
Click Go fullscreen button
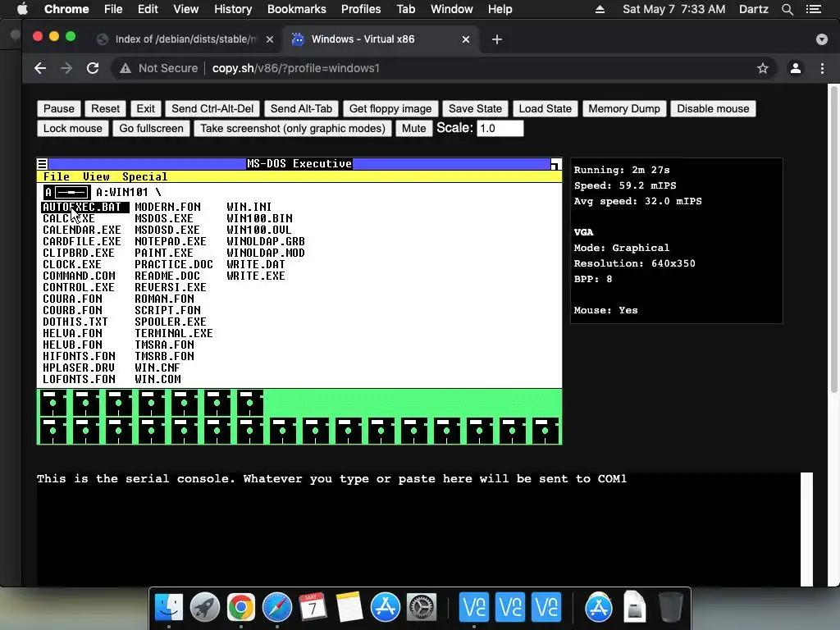click(151, 129)
